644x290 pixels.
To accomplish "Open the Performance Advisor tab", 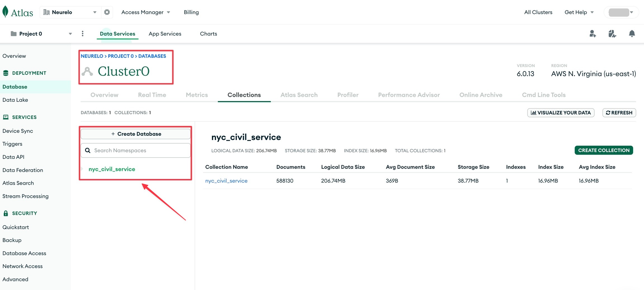I will 409,95.
